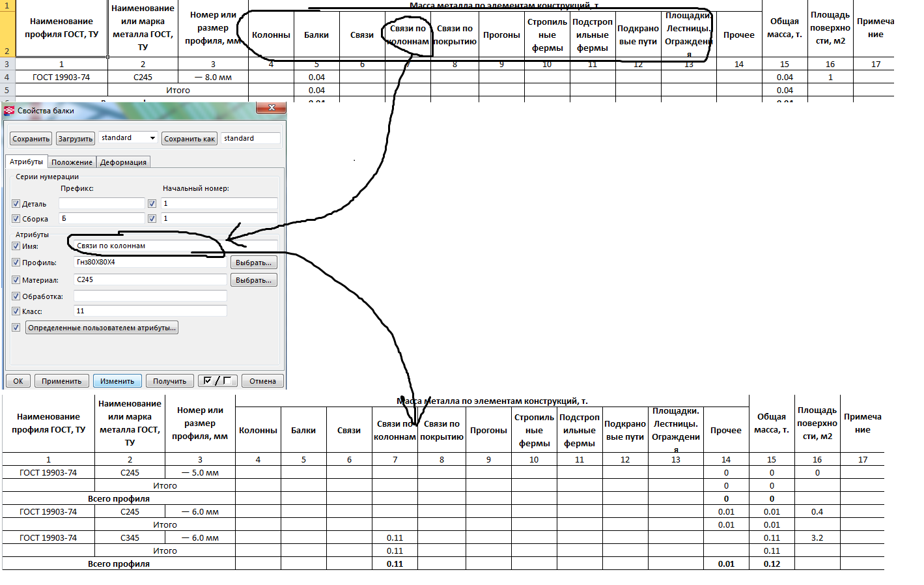Focus the empty Обработка field
Image resolution: width=924 pixels, height=585 pixels.
[x=150, y=296]
